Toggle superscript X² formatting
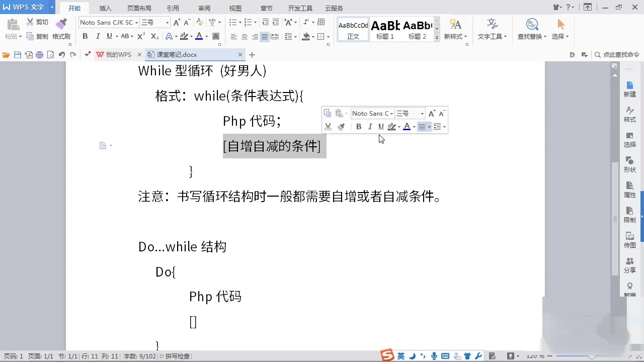The image size is (644, 362). pyautogui.click(x=141, y=36)
